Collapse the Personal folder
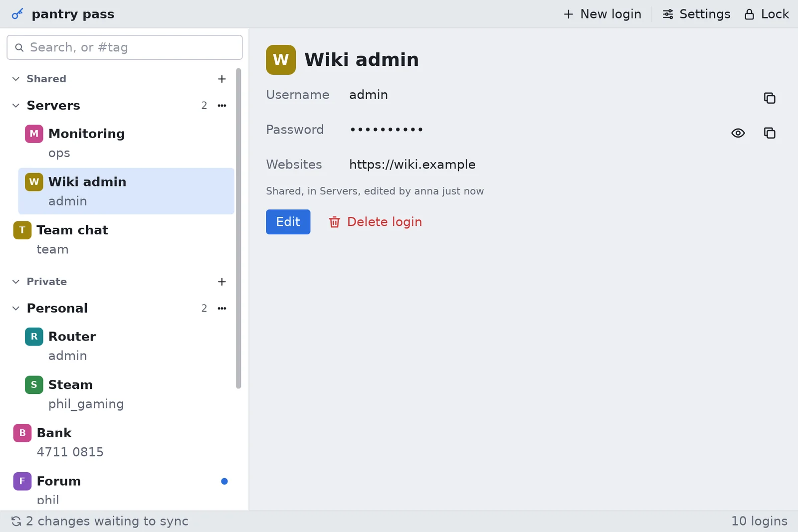Viewport: 798px width, 532px height. tap(16, 309)
